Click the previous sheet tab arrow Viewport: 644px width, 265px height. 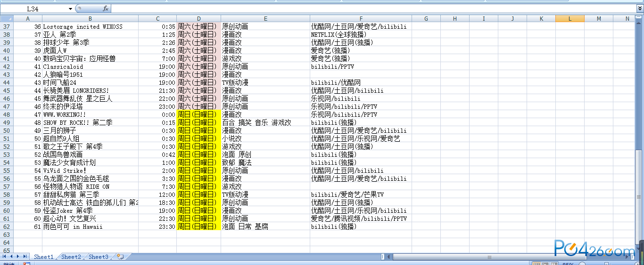pyautogui.click(x=12, y=257)
